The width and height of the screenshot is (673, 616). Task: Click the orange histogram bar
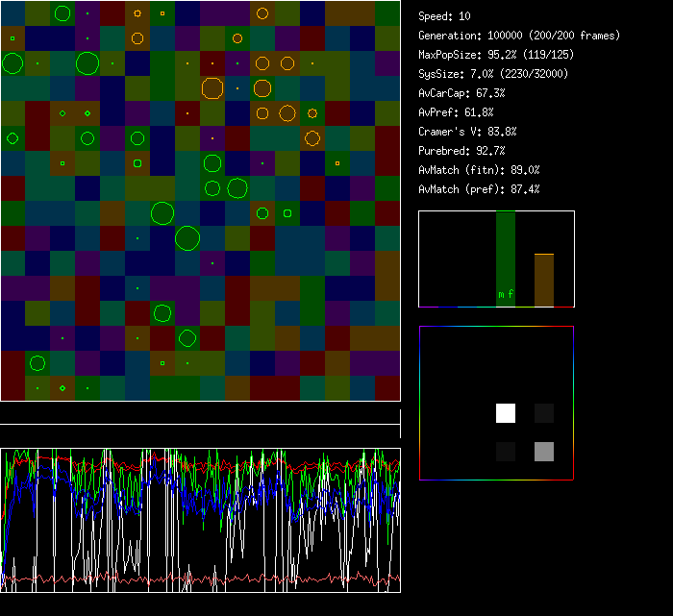pyautogui.click(x=544, y=280)
